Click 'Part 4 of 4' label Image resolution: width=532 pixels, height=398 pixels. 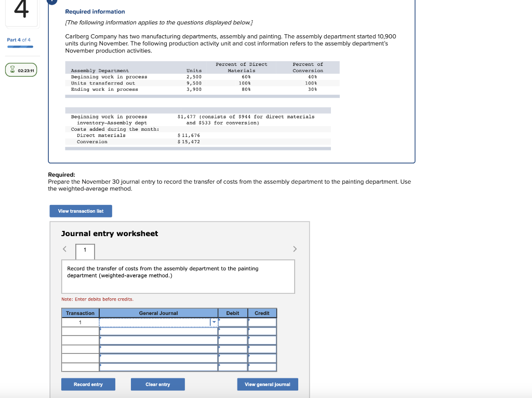click(x=19, y=39)
